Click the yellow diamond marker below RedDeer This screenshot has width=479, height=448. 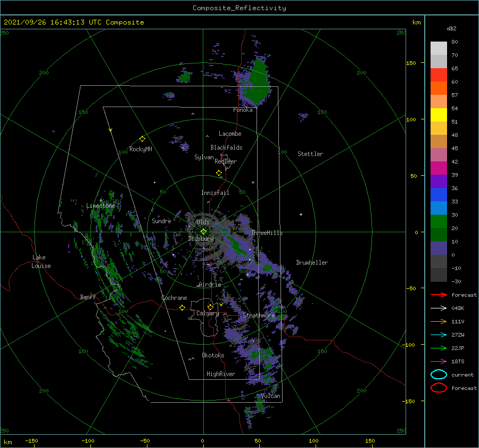219,173
